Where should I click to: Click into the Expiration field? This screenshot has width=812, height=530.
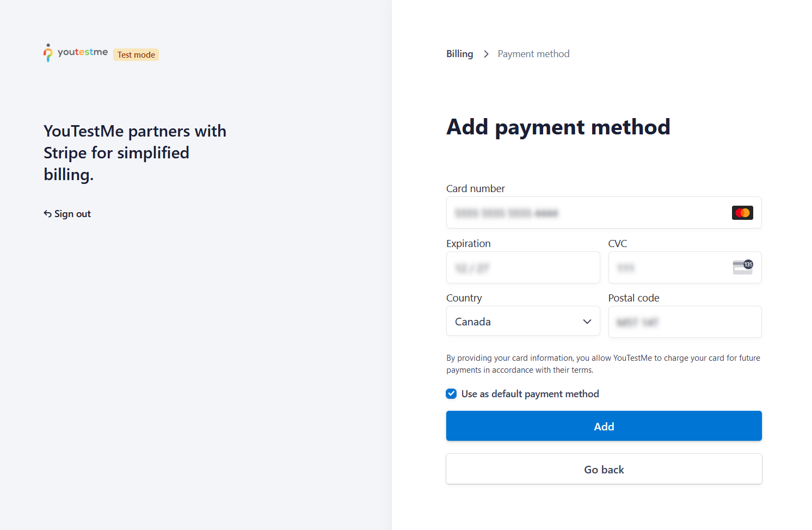pyautogui.click(x=522, y=268)
